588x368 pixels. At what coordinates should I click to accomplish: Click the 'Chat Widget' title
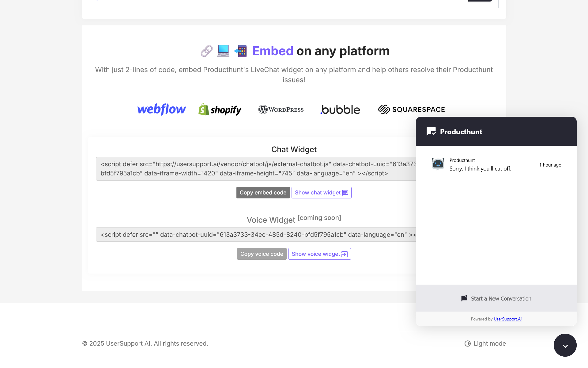[294, 149]
